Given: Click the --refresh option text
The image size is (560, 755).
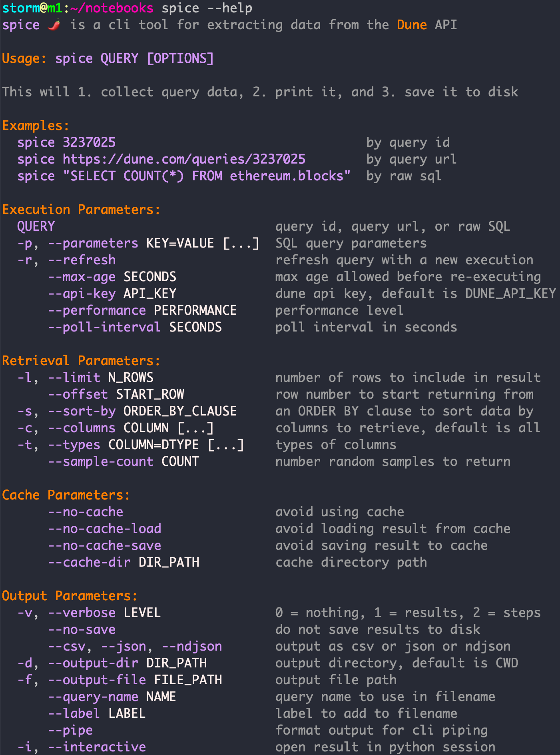Looking at the screenshot, I should pyautogui.click(x=82, y=260).
